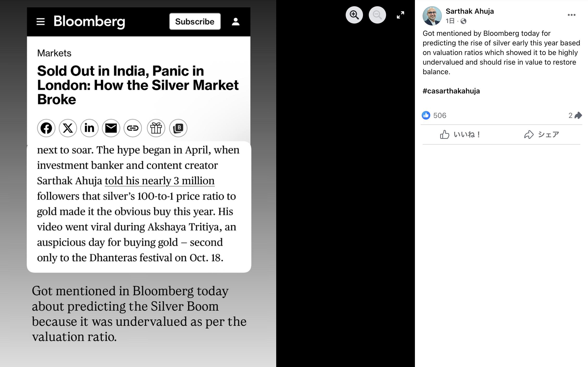588x367 pixels.
Task: Click the Subscribe button in Bloomberg header
Action: coord(195,22)
